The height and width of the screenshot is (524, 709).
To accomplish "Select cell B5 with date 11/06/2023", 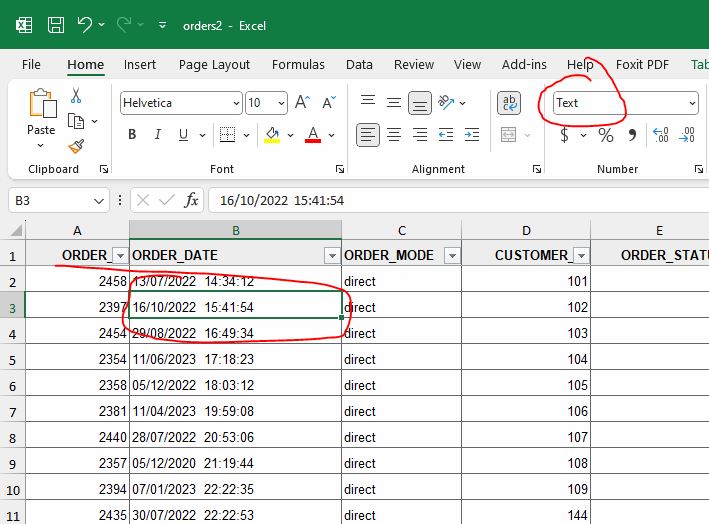I will tap(235, 360).
